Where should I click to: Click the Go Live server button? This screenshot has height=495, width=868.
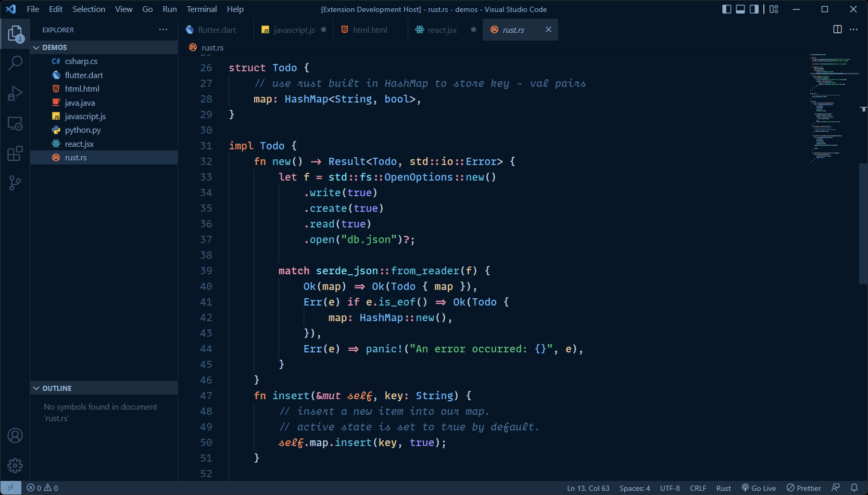tap(759, 488)
